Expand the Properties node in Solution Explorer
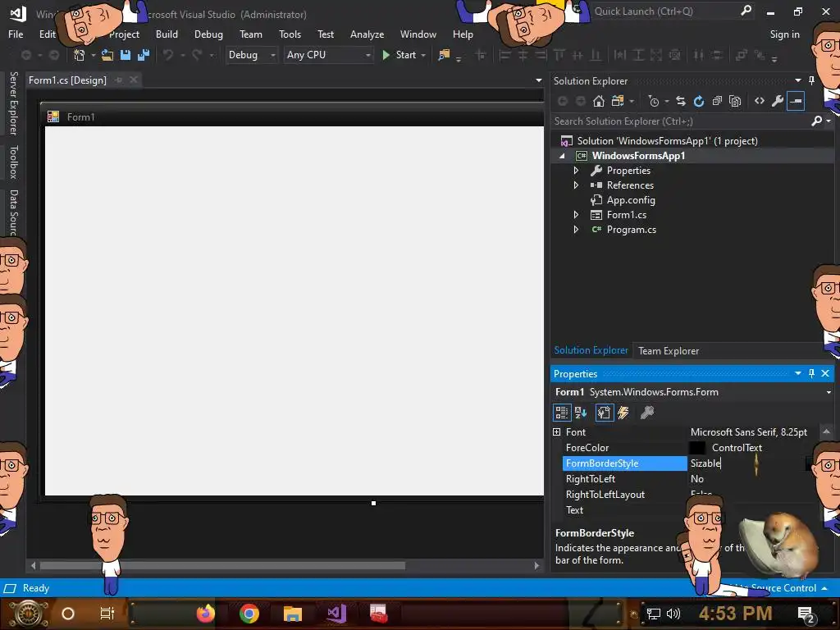840x630 pixels. [577, 171]
